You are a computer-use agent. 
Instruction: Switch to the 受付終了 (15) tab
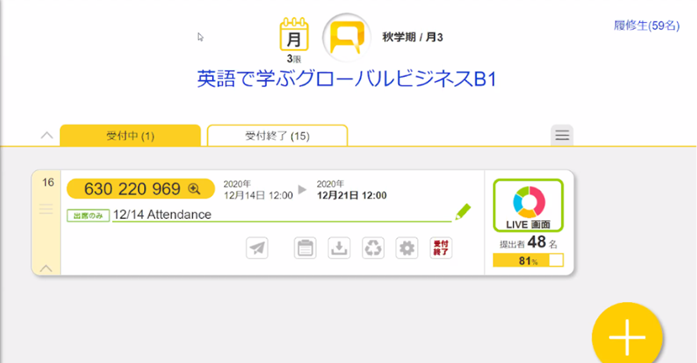click(277, 136)
